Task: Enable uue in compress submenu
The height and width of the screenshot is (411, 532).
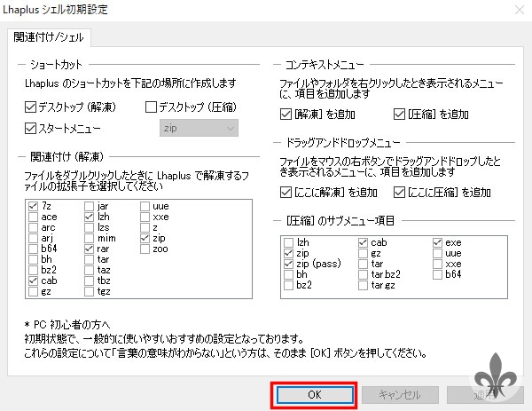Action: (437, 253)
